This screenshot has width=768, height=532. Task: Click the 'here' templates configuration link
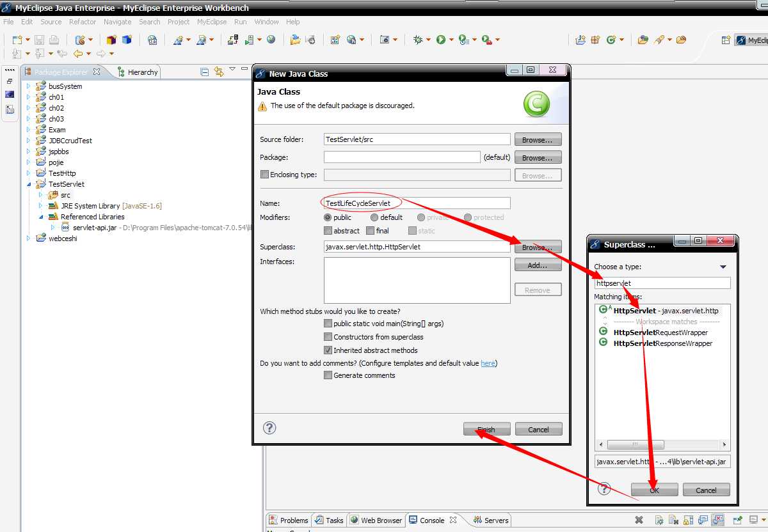488,363
